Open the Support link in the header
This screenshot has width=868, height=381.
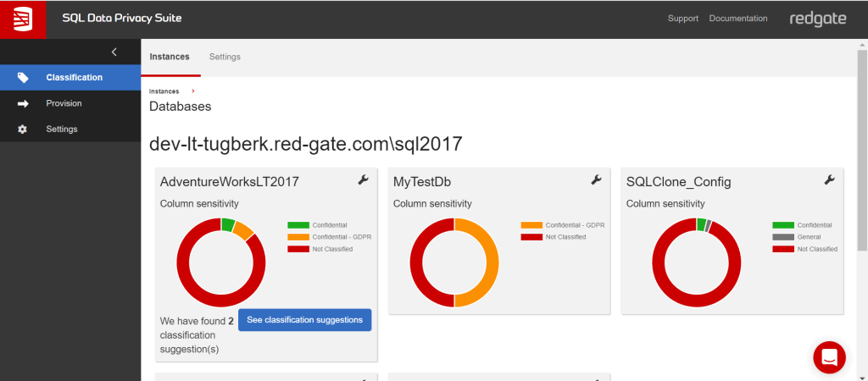click(683, 19)
